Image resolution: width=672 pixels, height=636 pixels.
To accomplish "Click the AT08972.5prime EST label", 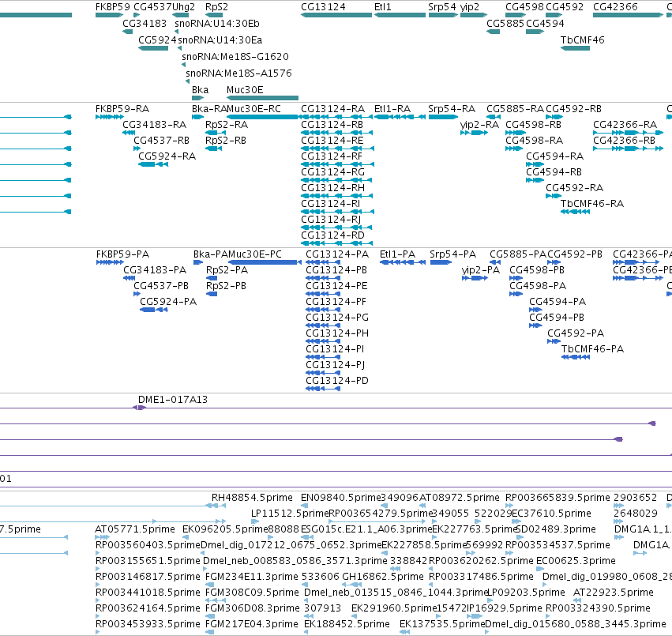I will click(460, 498).
